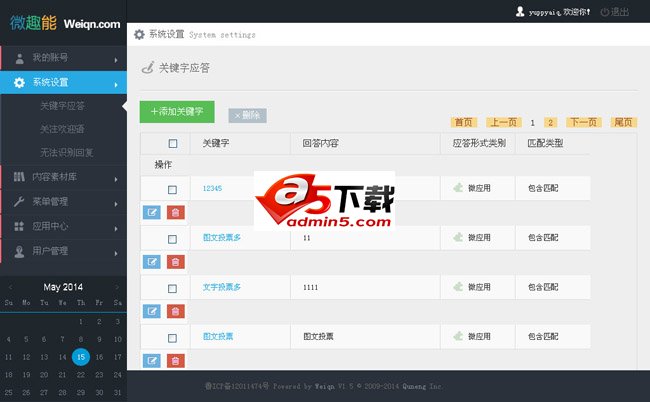Click the 应答形式类别 column header
This screenshot has width=650, height=402.
(479, 143)
